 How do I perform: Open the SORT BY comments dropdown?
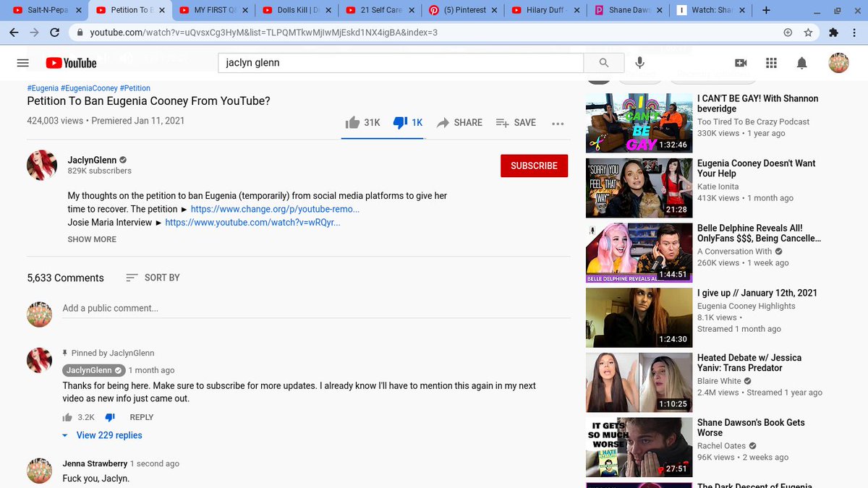153,278
